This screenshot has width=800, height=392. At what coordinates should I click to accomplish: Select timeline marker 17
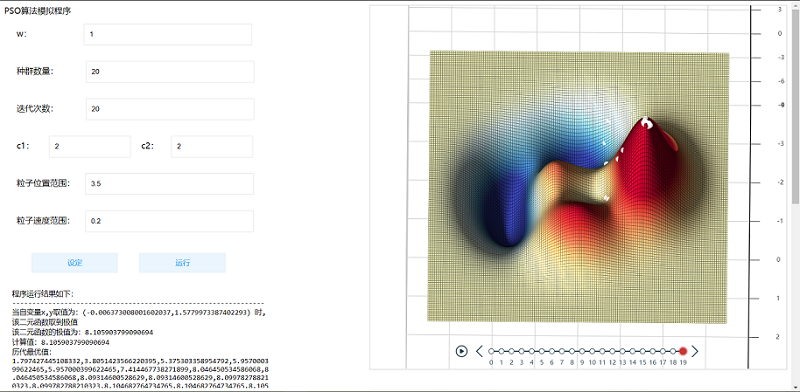click(x=663, y=351)
